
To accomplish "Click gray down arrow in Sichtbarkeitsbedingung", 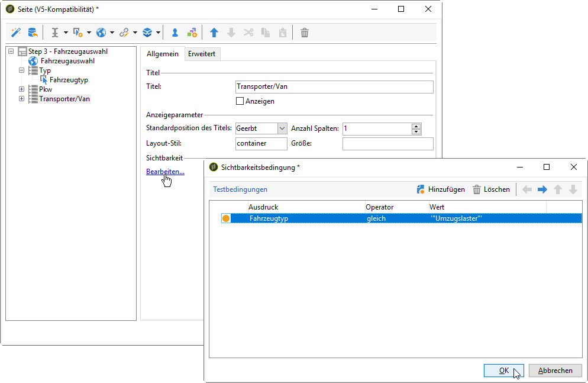I will [573, 189].
